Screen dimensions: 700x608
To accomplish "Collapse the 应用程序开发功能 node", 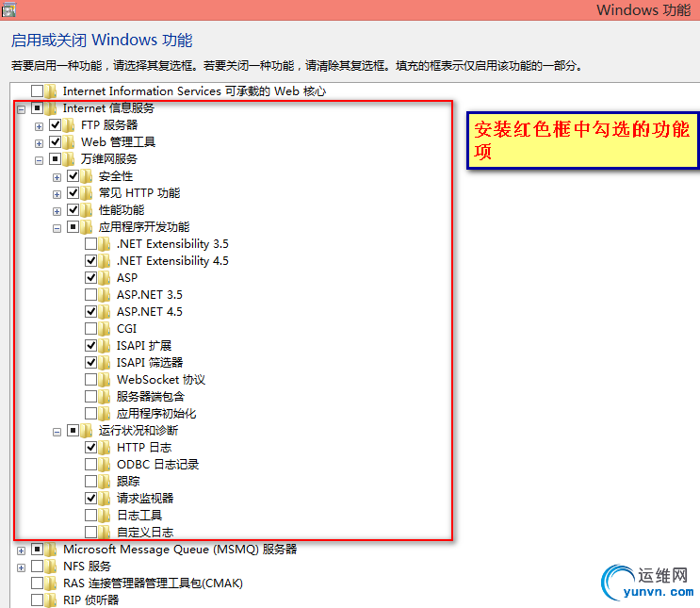I will 57,228.
